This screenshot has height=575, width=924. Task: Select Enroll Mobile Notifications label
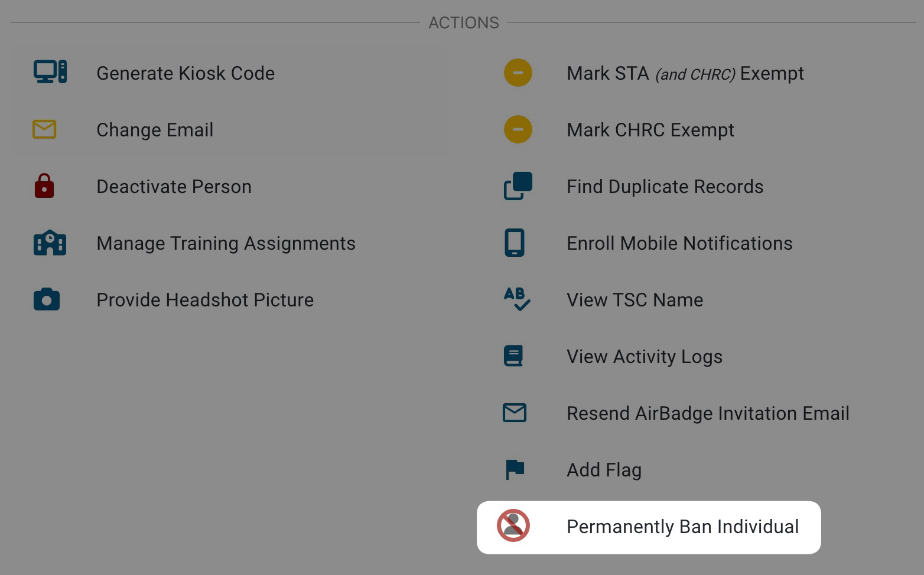pyautogui.click(x=679, y=243)
